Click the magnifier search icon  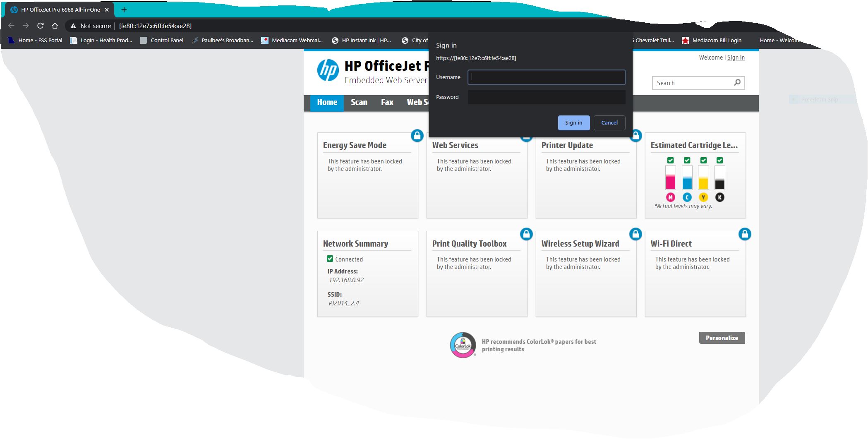pos(737,83)
